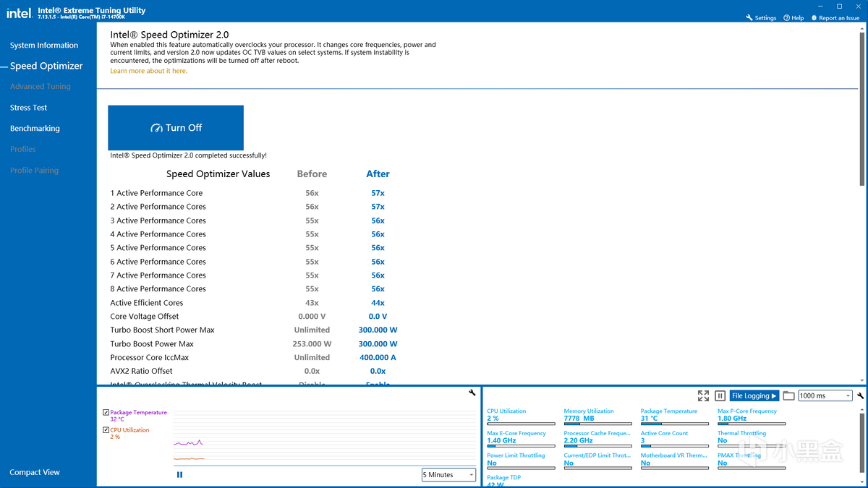
Task: Select the Processor Cache Frequency tile
Action: [x=598, y=439]
